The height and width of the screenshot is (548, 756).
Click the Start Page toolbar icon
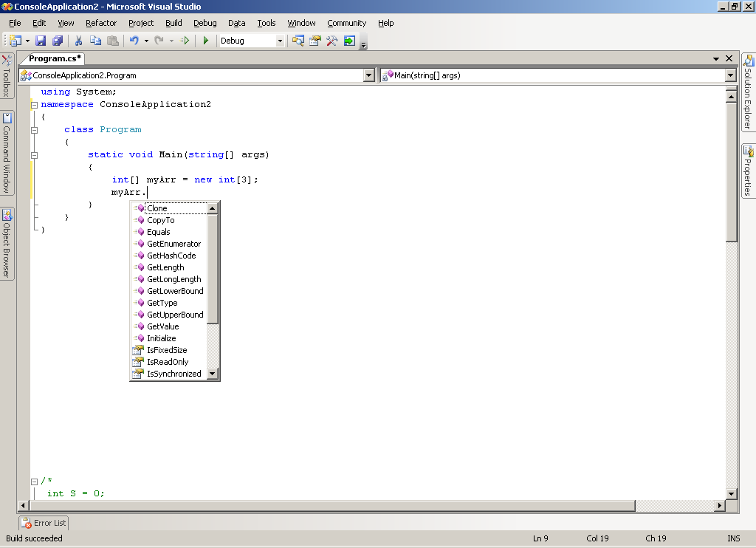pos(349,41)
